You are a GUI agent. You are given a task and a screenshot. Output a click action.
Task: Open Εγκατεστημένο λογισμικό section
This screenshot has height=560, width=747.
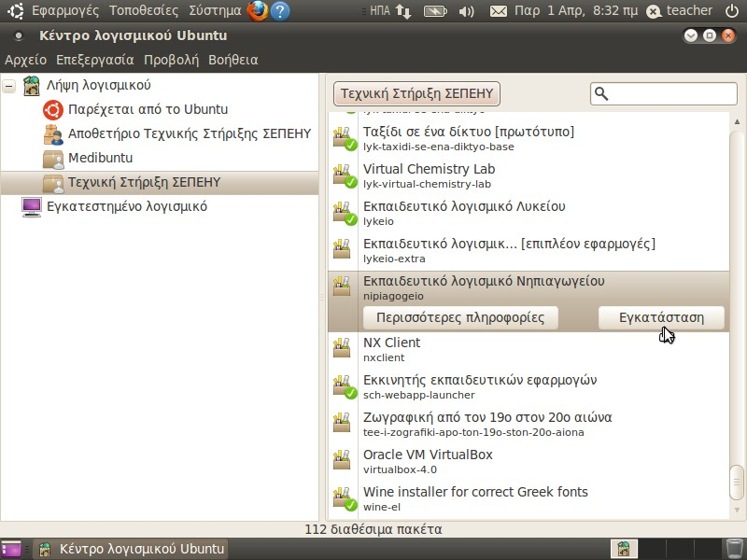click(x=127, y=206)
